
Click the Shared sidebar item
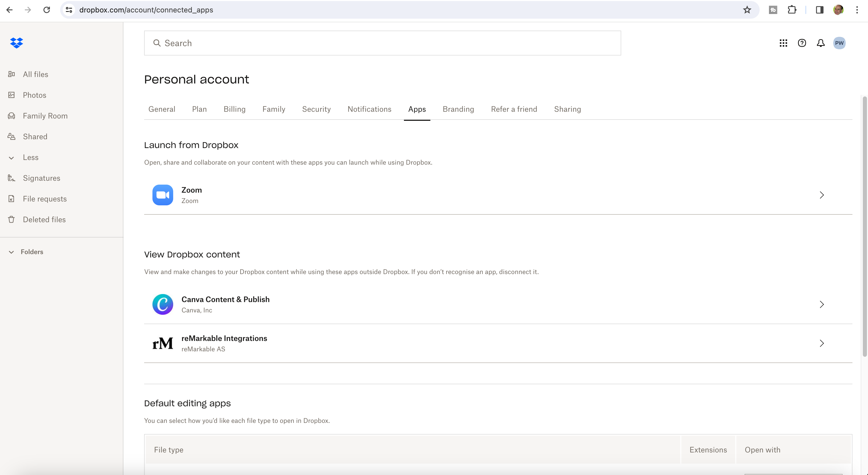click(x=35, y=137)
